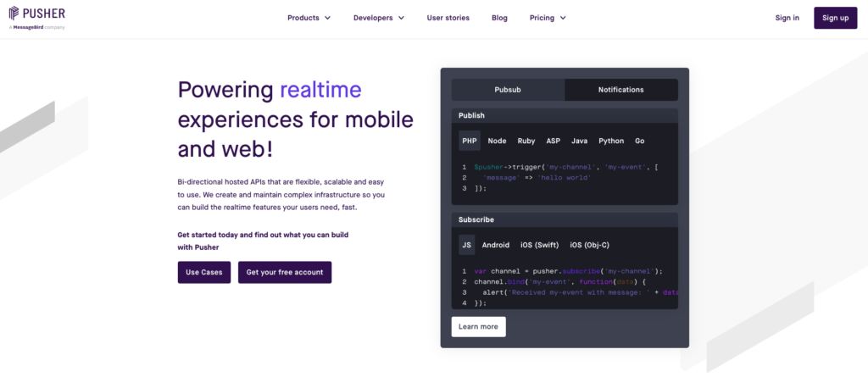Screen dimensions: 868x377
Task: Click the Bi-directional hosted APIs paragraph
Action: point(281,195)
